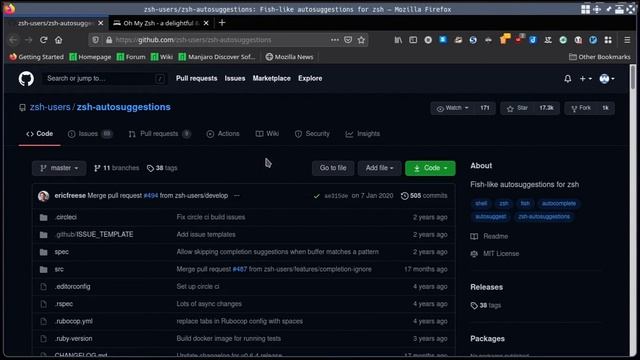Viewport: 640px width, 360px height.
Task: Open Marketplace in top navigation
Action: [x=271, y=78]
